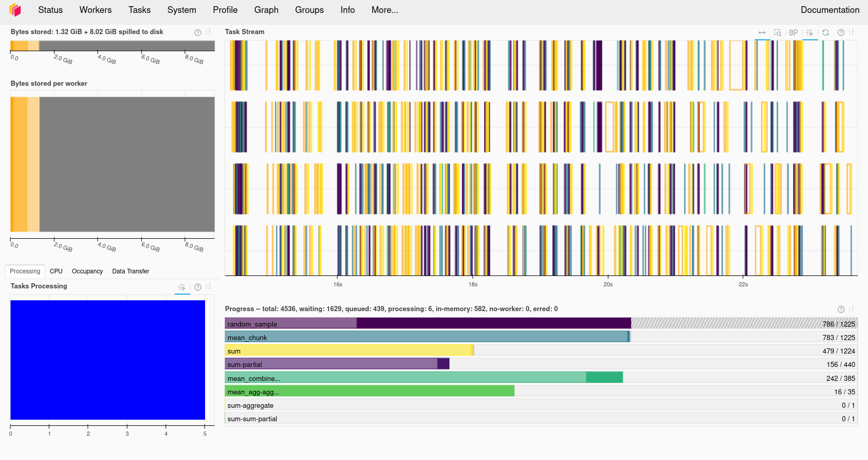The image size is (868, 460).
Task: Click the Progress totals summary text
Action: point(391,309)
